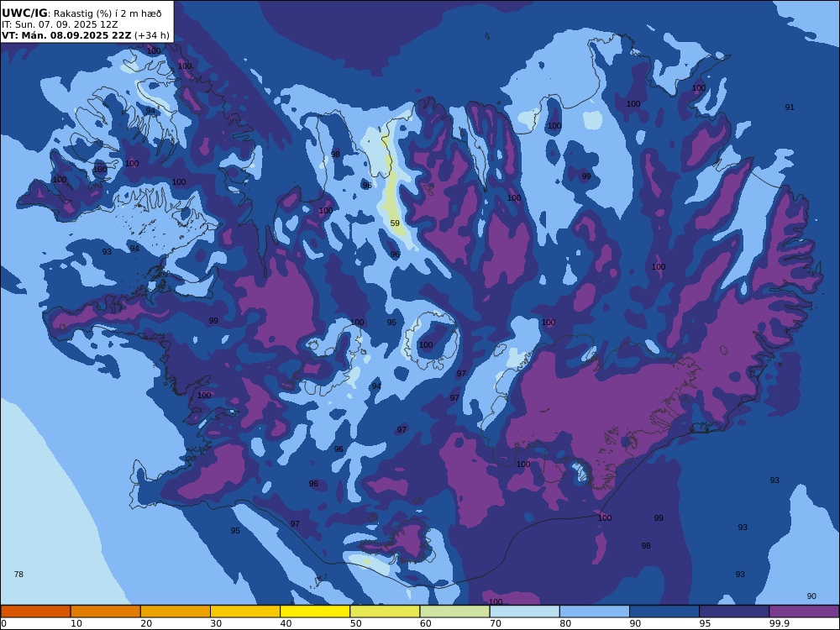Image resolution: width=840 pixels, height=630 pixels.
Task: Click the title 'UWC/IG: Rakastig (%) í 2 m hæð'
Action: click(81, 13)
